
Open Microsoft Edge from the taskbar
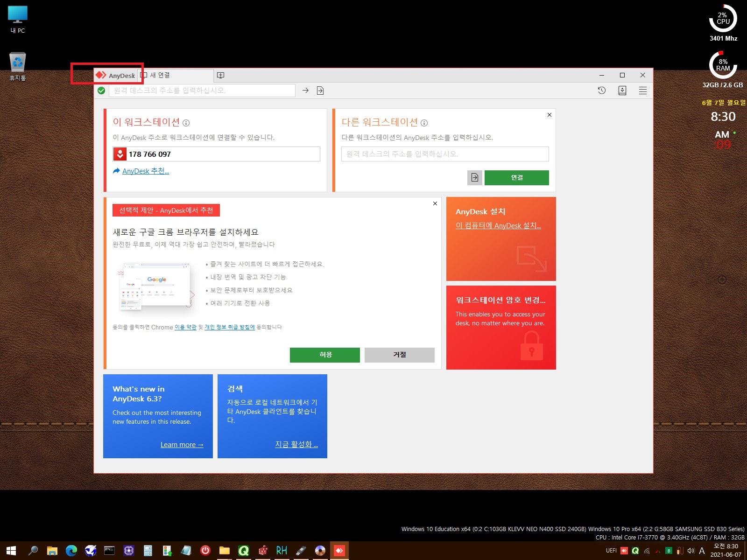(x=71, y=551)
